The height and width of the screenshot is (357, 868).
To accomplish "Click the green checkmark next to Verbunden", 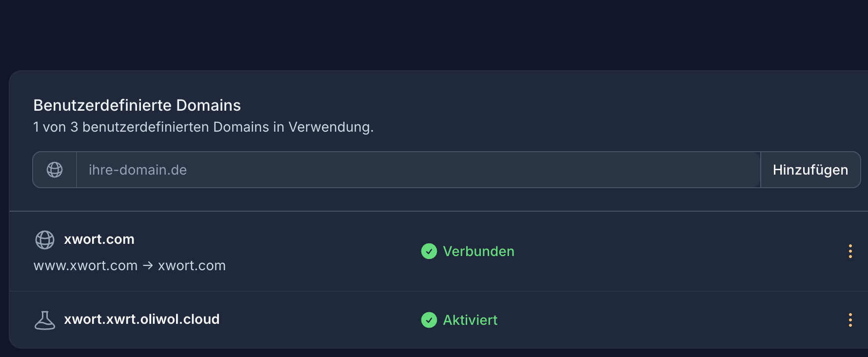I will click(429, 251).
